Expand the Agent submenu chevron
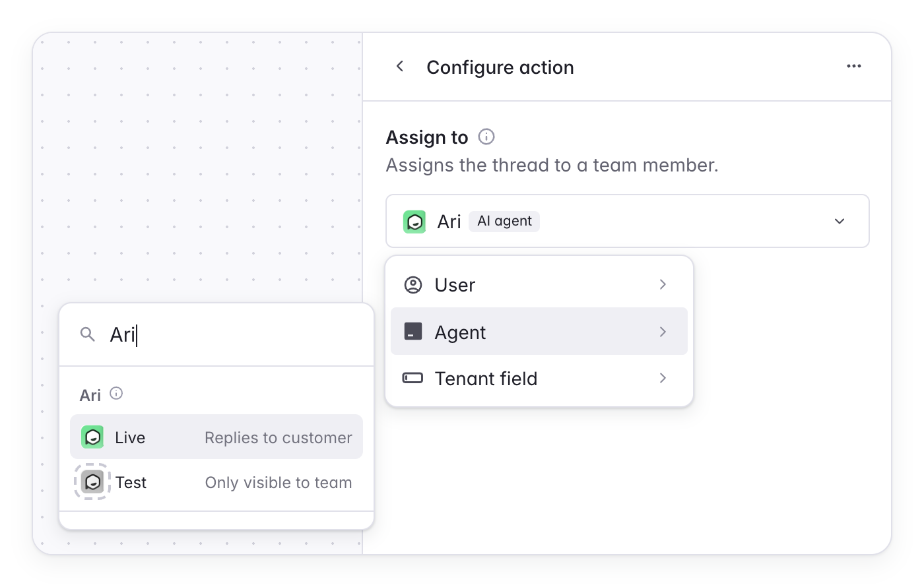Viewport: 924px width, 587px height. coord(663,332)
